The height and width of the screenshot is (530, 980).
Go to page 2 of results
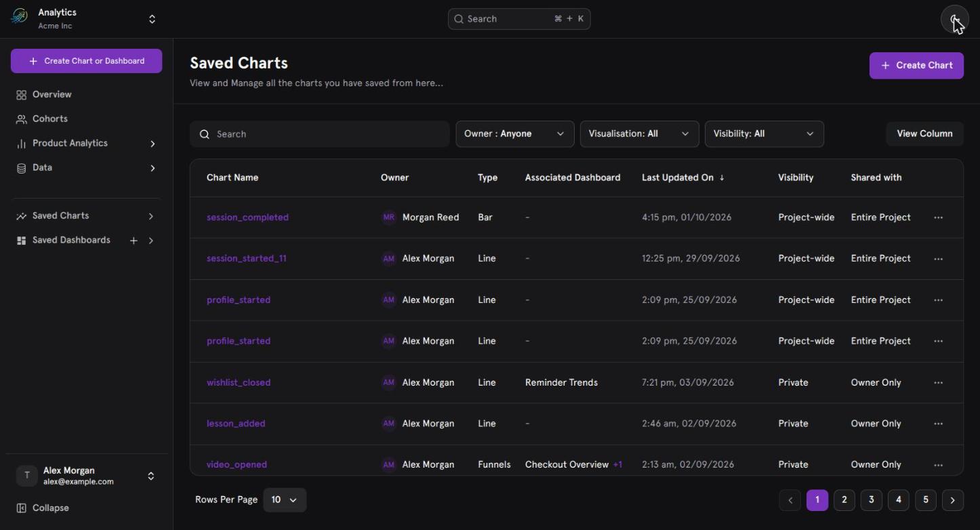pyautogui.click(x=844, y=500)
